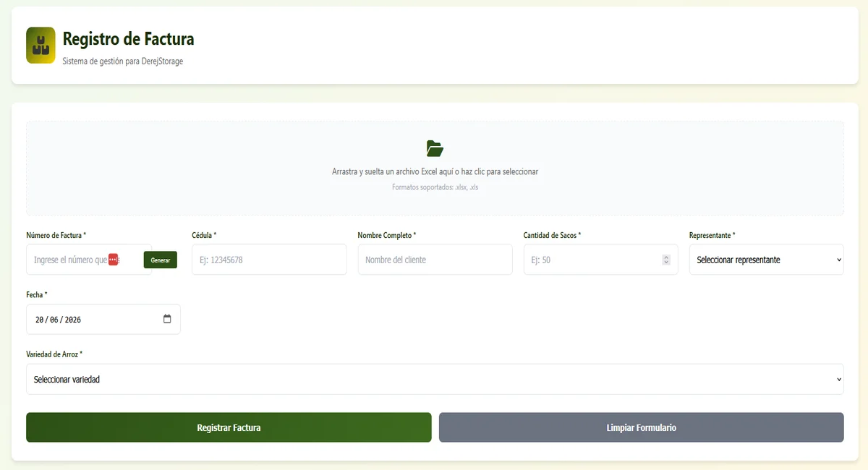Image resolution: width=868 pixels, height=470 pixels.
Task: Open the Representante dropdown
Action: point(767,260)
